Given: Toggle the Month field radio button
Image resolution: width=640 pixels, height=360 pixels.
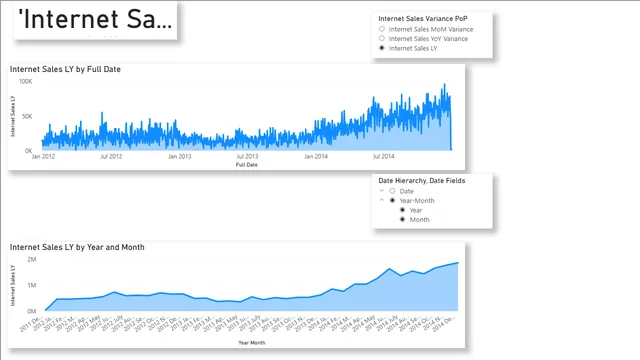Looking at the screenshot, I should pyautogui.click(x=402, y=219).
